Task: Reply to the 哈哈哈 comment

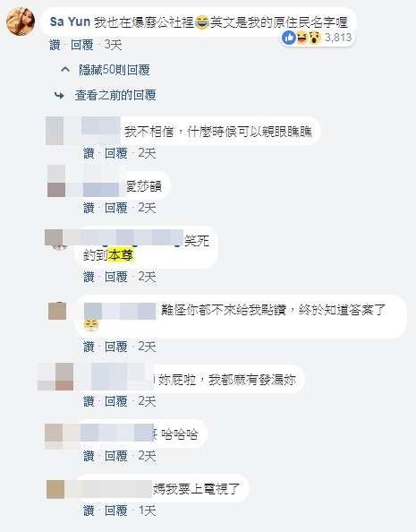Action: tap(116, 456)
